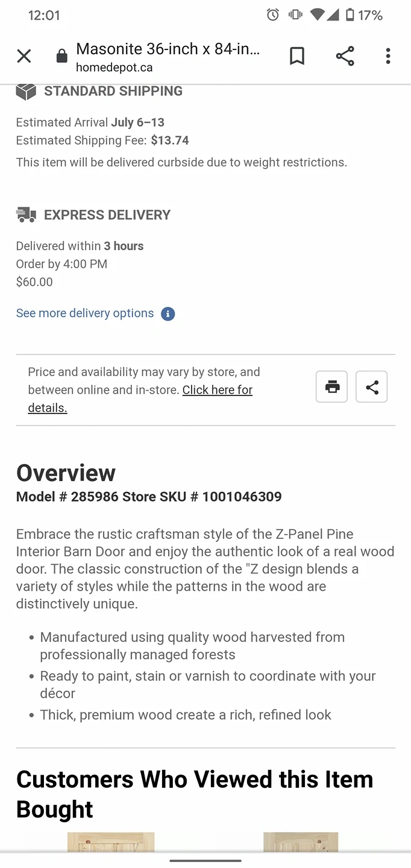This screenshot has width=411, height=868.
Task: Tap the page title Masonite 36-inch
Action: tap(168, 49)
